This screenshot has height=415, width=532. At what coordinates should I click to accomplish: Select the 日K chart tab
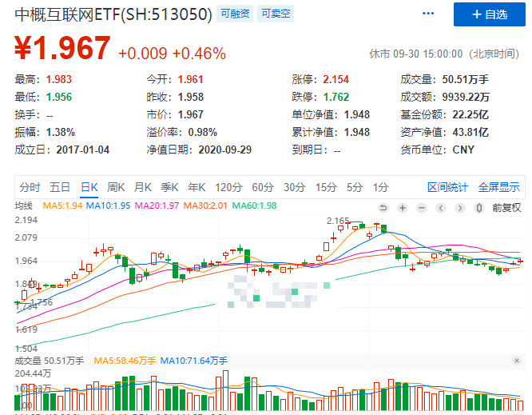89,187
